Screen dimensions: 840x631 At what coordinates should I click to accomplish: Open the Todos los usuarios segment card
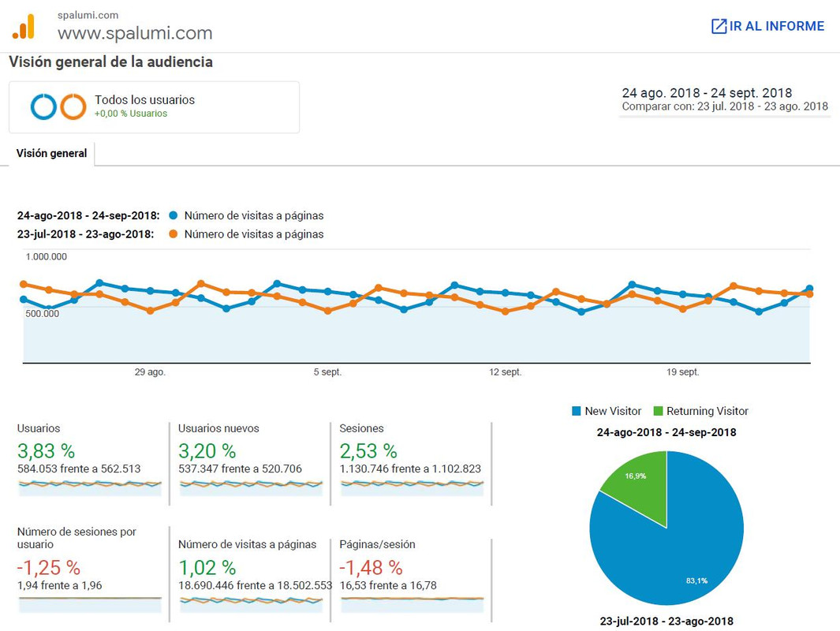pos(155,107)
